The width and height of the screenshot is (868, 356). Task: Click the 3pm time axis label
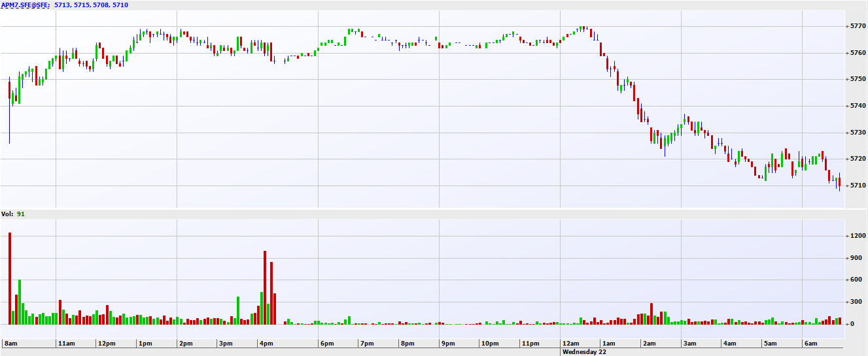pos(226,344)
